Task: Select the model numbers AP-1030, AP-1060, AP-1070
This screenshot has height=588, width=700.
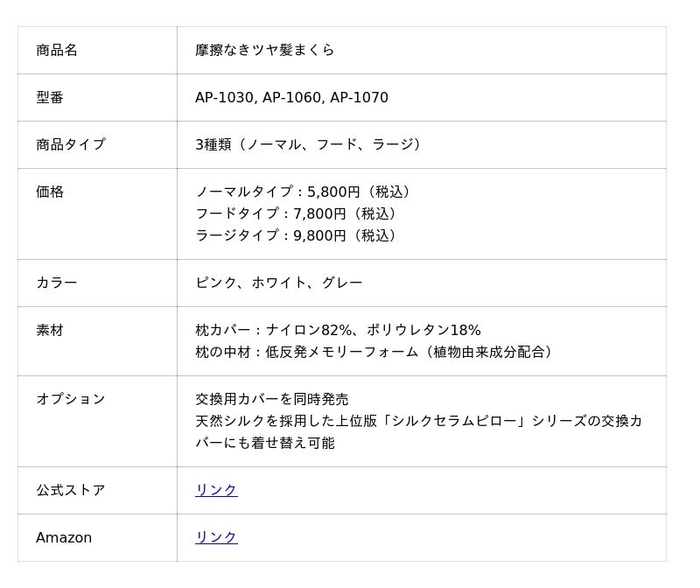Action: click(291, 97)
